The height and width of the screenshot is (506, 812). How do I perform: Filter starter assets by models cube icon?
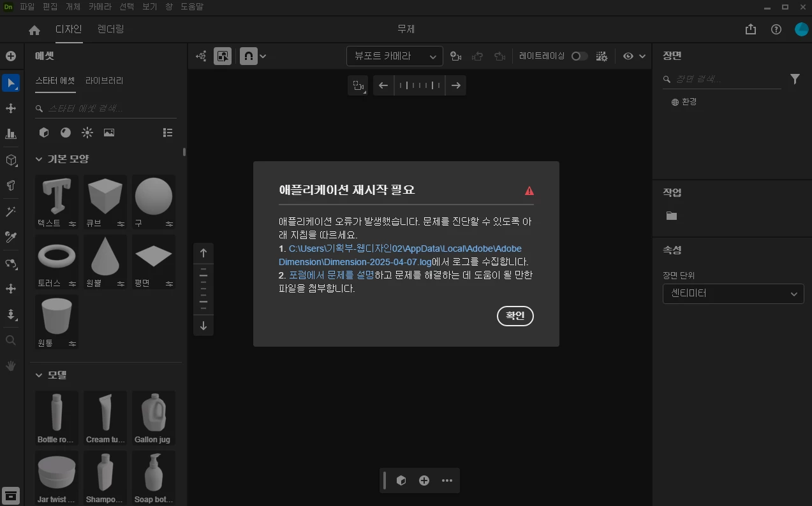pos(44,133)
